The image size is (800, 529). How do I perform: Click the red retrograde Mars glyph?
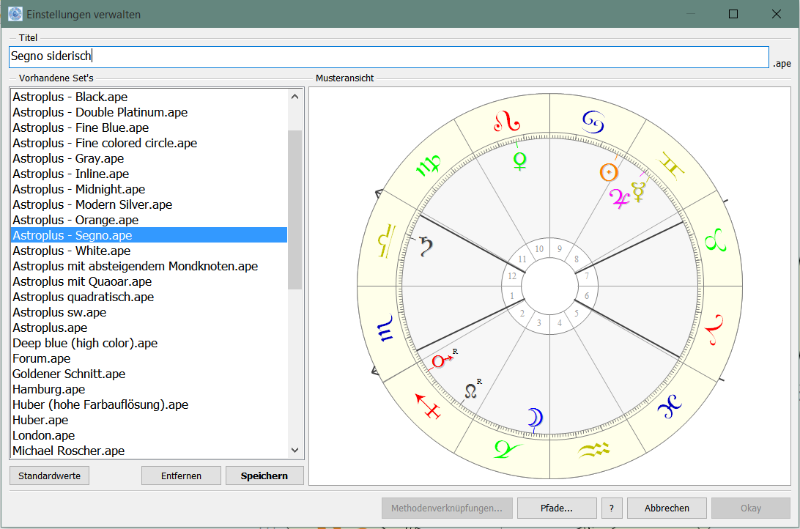coord(442,361)
